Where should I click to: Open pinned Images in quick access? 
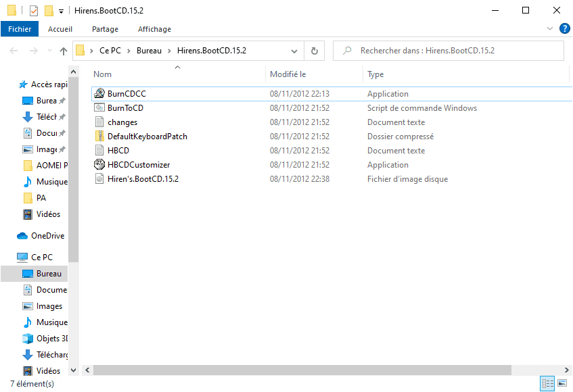pos(44,149)
